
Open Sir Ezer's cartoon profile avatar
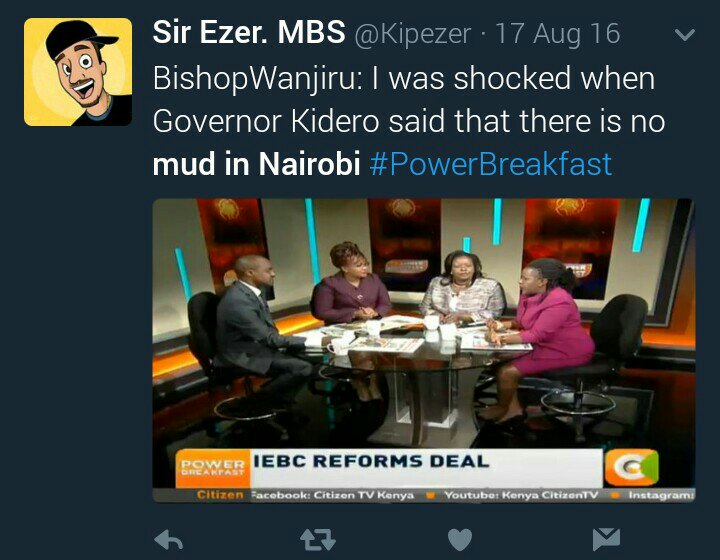[x=78, y=72]
